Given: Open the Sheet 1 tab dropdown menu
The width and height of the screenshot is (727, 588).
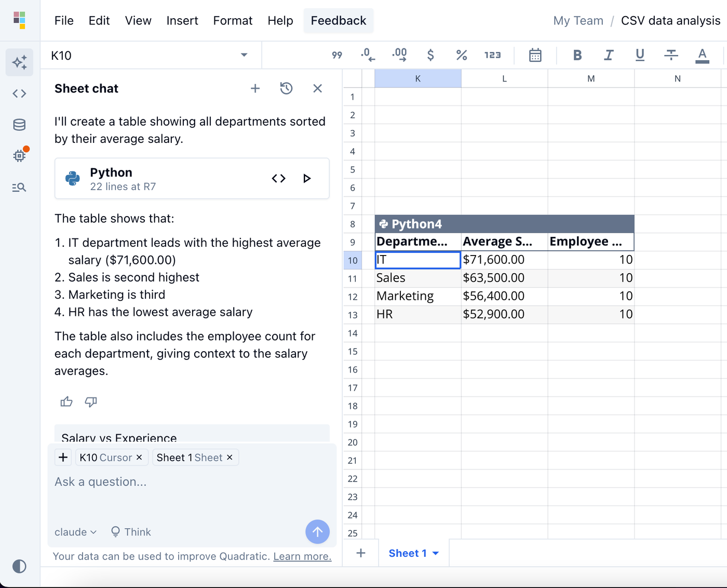Looking at the screenshot, I should click(x=435, y=553).
